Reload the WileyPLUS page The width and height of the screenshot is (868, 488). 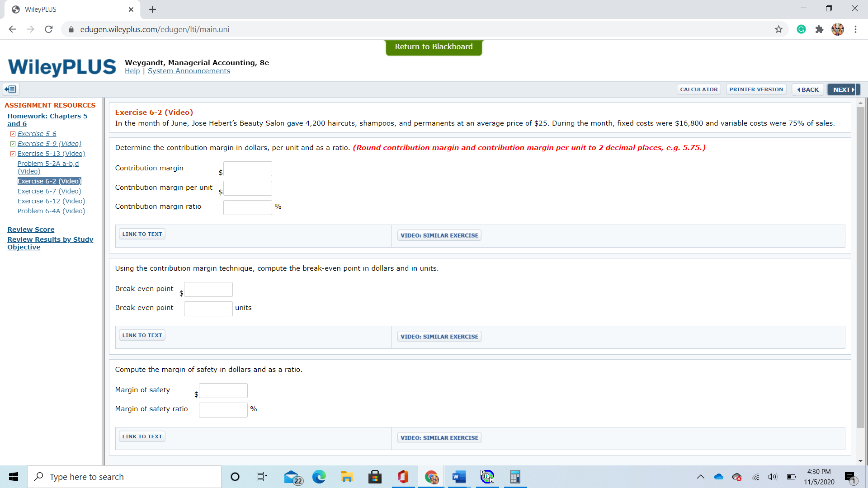(x=49, y=29)
